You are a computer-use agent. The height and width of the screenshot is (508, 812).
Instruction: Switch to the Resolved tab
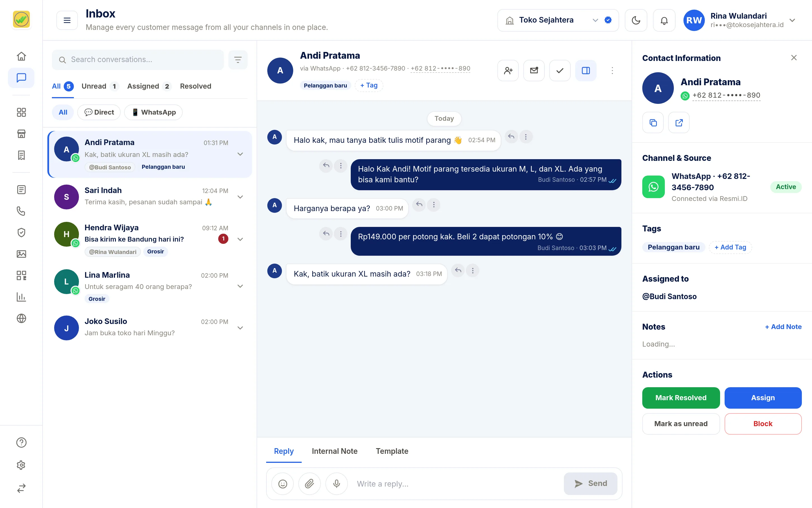click(x=196, y=86)
